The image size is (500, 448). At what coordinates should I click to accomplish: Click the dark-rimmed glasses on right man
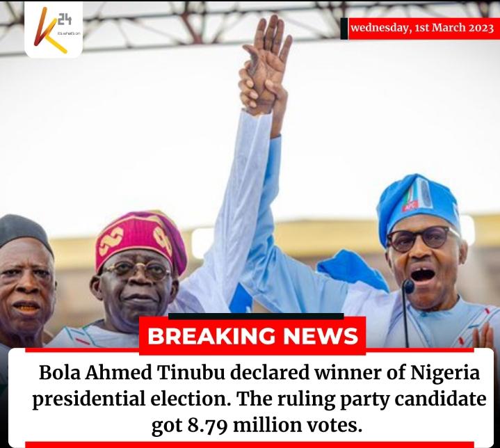click(x=421, y=239)
